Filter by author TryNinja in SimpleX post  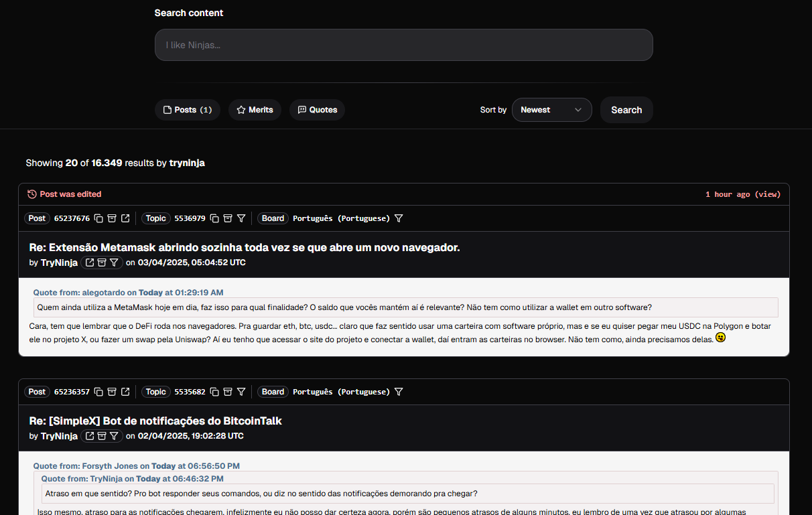click(114, 436)
